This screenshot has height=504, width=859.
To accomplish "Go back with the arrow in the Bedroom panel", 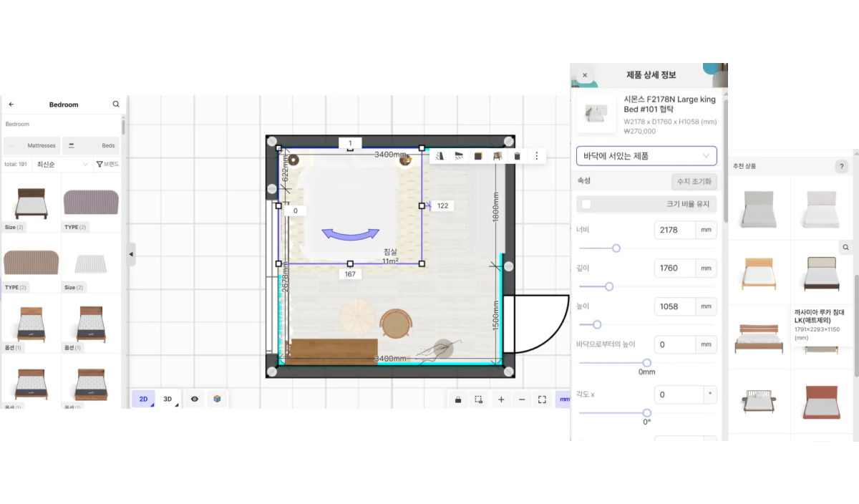I will coord(11,105).
